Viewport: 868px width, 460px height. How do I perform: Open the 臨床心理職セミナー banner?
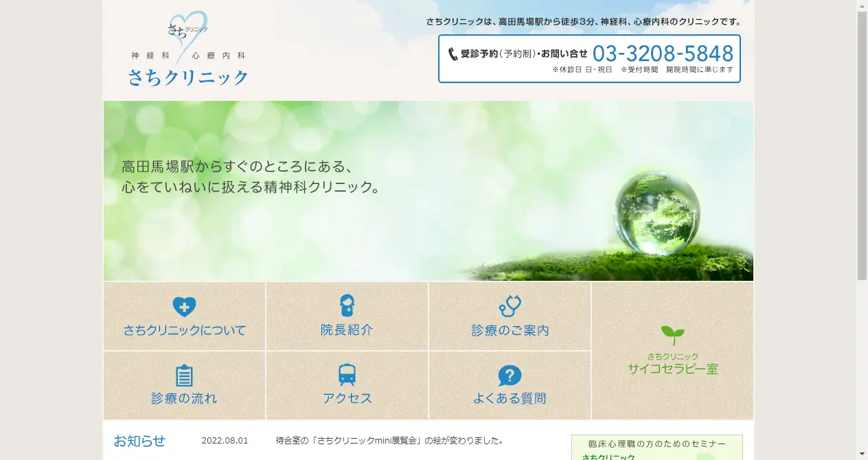click(x=657, y=446)
